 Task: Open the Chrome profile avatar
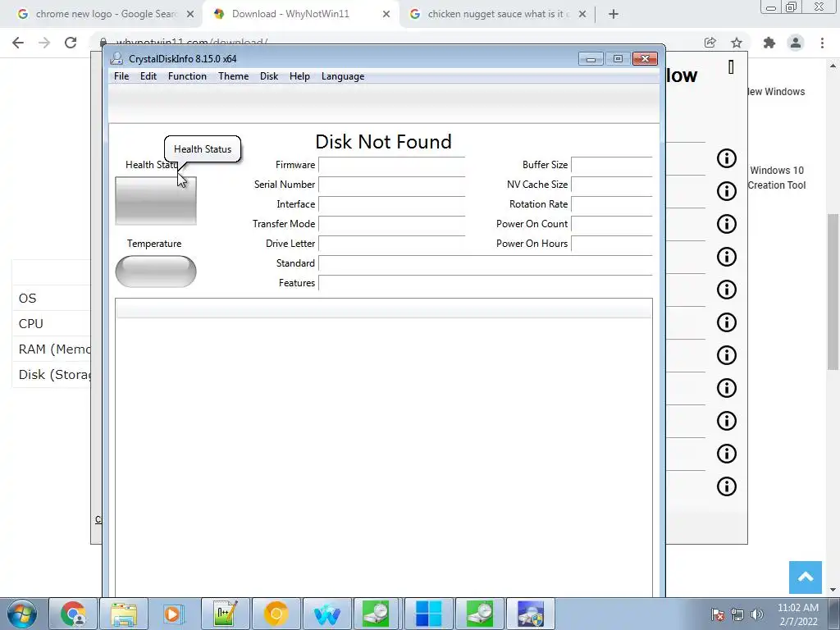pyautogui.click(x=796, y=43)
